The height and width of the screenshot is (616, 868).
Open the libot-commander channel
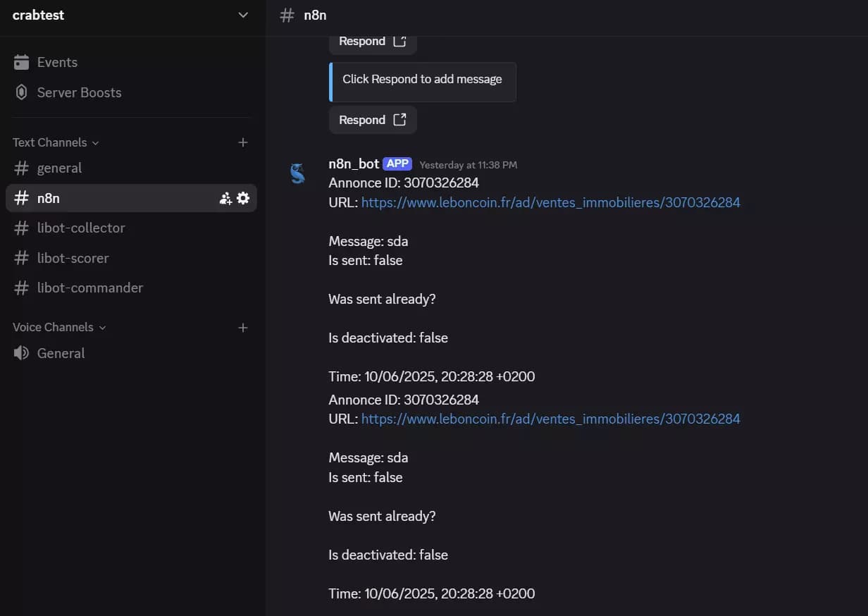click(89, 288)
